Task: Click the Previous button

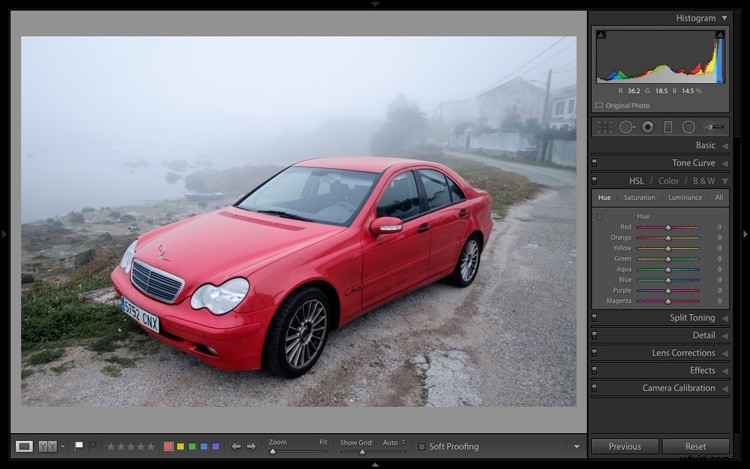Action: click(x=625, y=447)
